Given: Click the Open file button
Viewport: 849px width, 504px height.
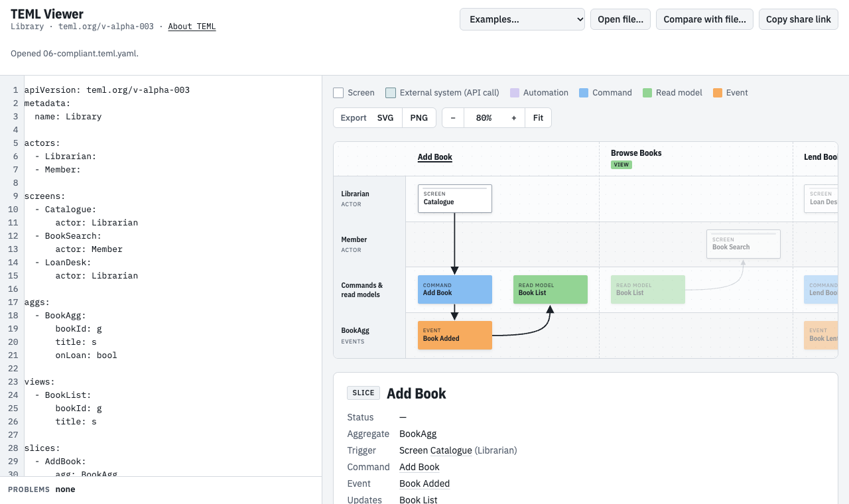Looking at the screenshot, I should coord(620,19).
